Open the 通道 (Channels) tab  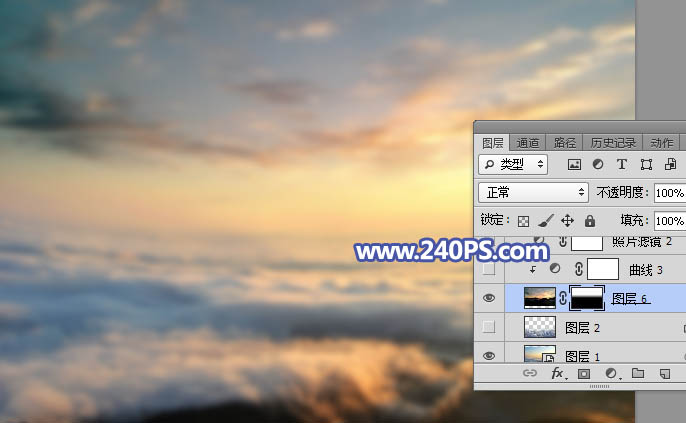[527, 143]
